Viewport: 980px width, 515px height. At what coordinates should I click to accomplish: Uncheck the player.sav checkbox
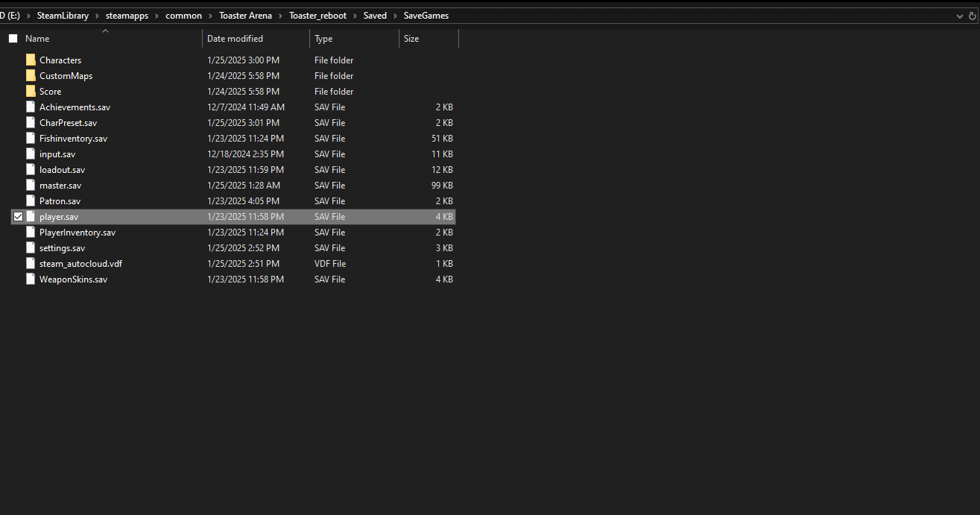coord(18,216)
